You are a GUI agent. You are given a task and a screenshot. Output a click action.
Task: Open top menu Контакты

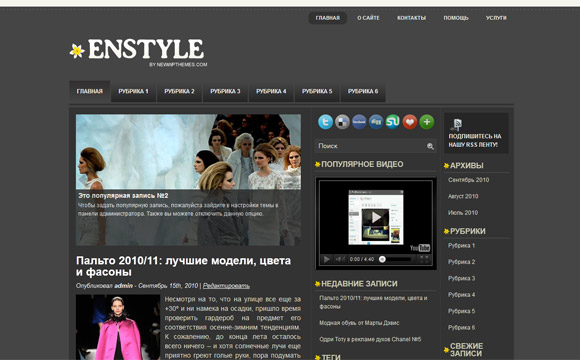[411, 18]
